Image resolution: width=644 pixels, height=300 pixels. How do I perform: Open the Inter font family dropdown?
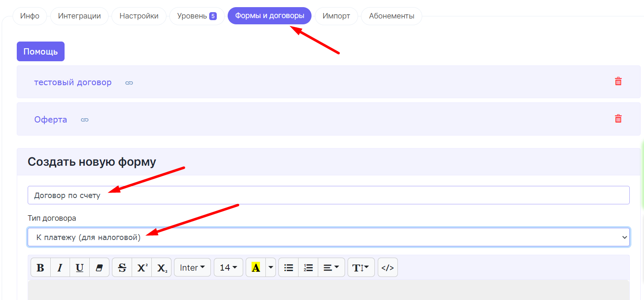pyautogui.click(x=192, y=267)
